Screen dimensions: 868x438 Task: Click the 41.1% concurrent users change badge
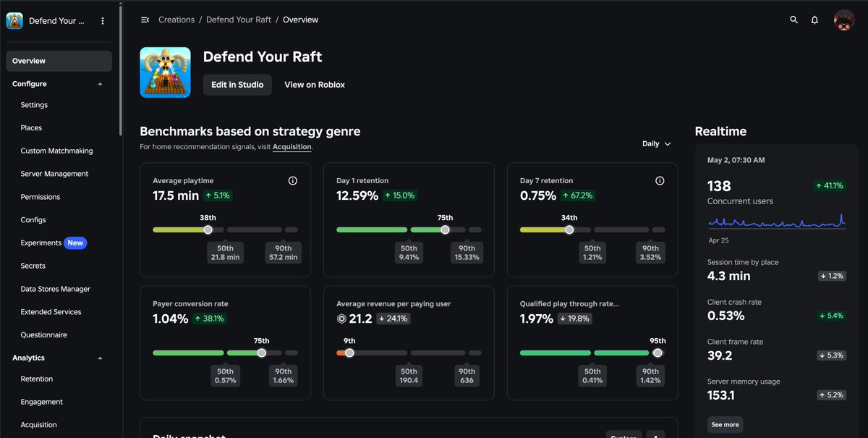[830, 186]
